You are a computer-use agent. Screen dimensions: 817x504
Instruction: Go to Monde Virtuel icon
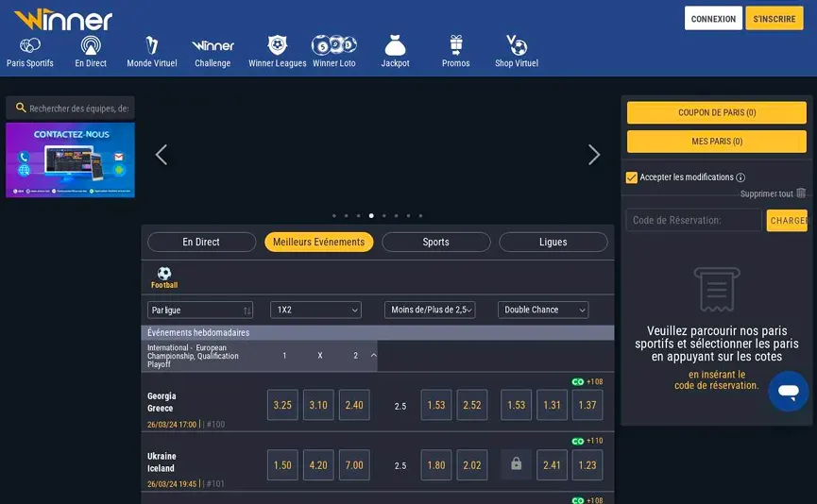pos(152,45)
